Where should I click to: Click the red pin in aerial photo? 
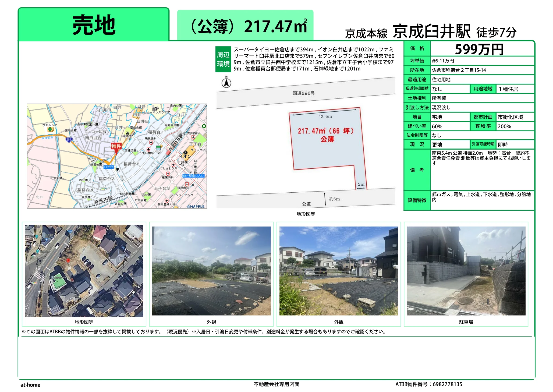tap(68, 260)
